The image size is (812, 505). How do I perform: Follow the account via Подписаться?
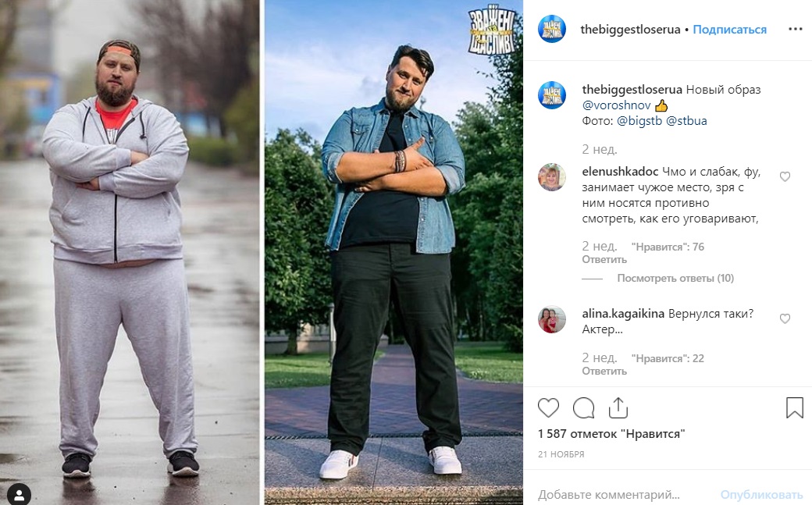(x=730, y=30)
